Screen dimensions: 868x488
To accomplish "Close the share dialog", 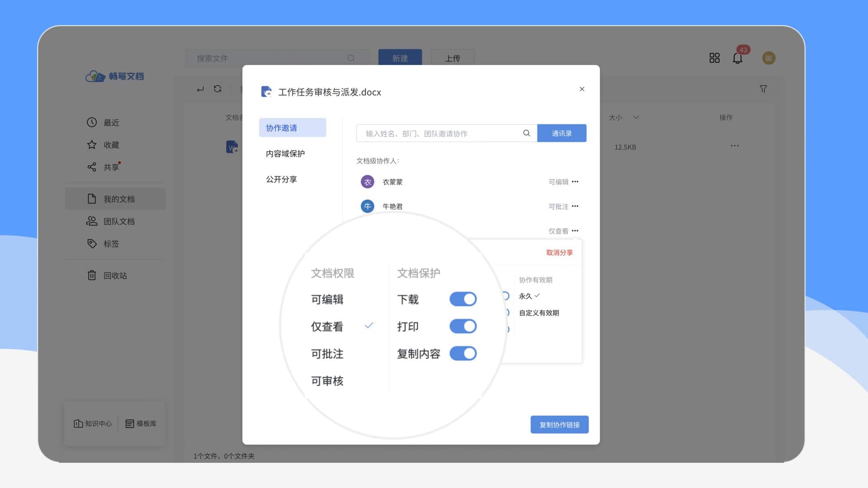I will pos(582,89).
